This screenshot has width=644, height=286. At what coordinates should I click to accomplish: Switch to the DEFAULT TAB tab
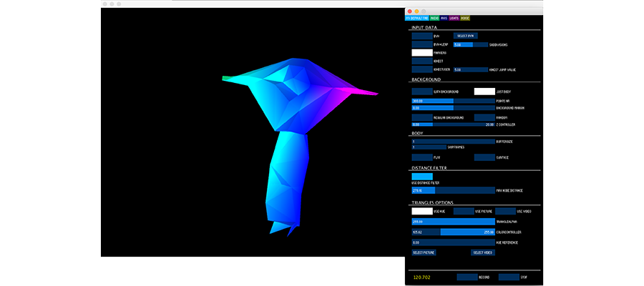(x=417, y=18)
